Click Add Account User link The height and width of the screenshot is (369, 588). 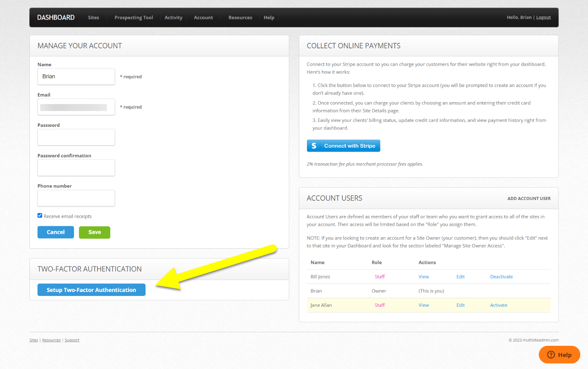point(529,198)
